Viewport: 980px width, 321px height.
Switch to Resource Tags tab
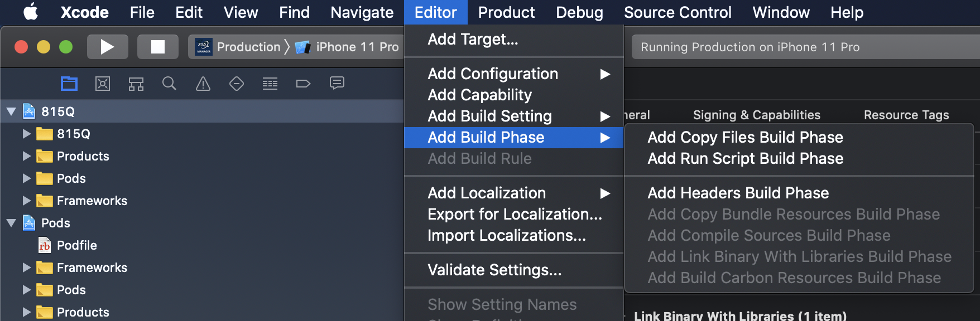(x=906, y=115)
